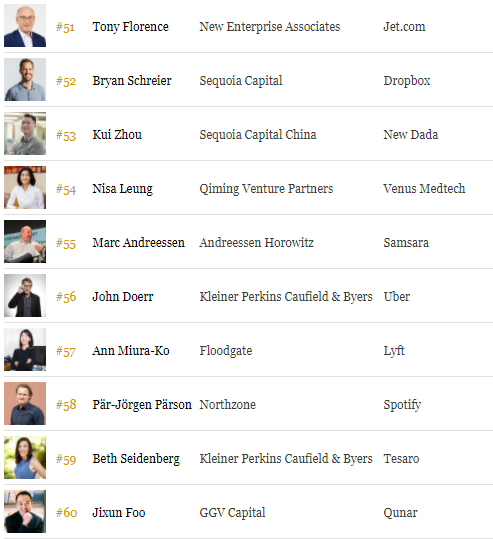Open Tony Florence's profile photo
Screen dimensions: 493x539
[x=25, y=25]
